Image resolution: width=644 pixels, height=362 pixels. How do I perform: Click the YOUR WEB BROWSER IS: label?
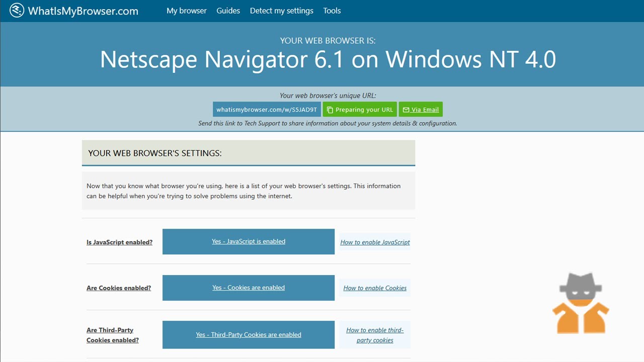(x=328, y=40)
